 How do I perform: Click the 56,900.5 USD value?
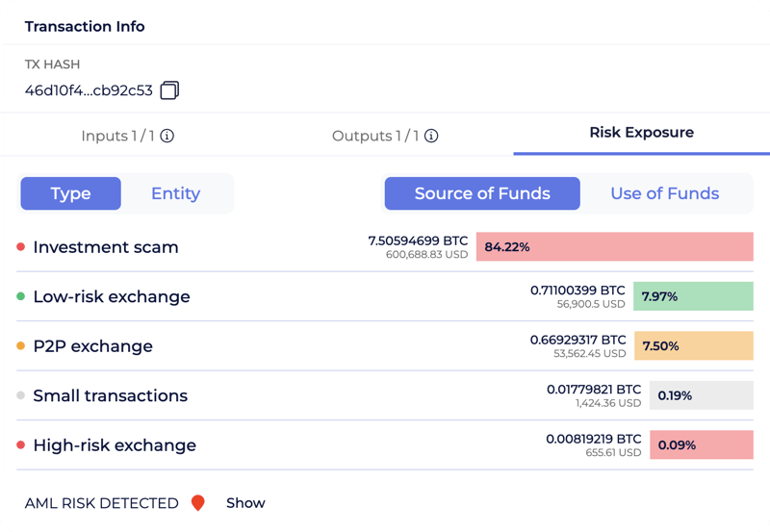[x=591, y=304]
